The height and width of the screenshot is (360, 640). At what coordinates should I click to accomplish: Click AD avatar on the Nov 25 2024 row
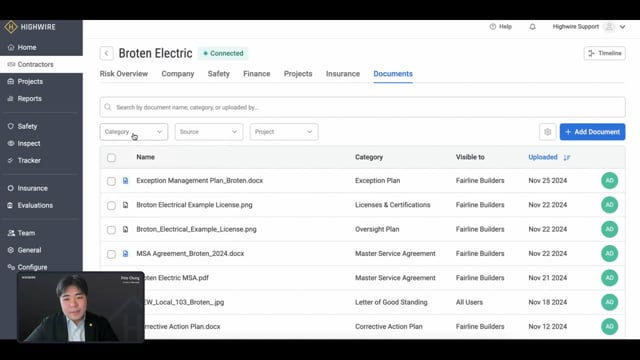[609, 180]
